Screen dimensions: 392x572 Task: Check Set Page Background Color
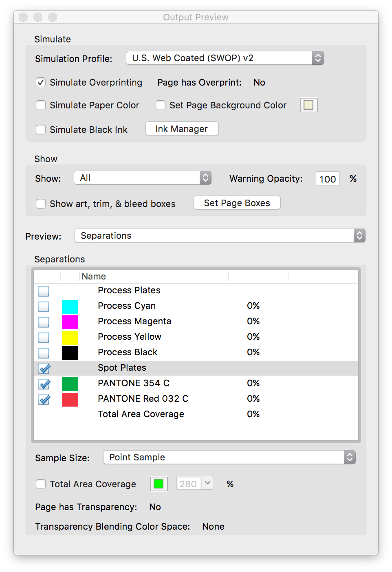(161, 105)
